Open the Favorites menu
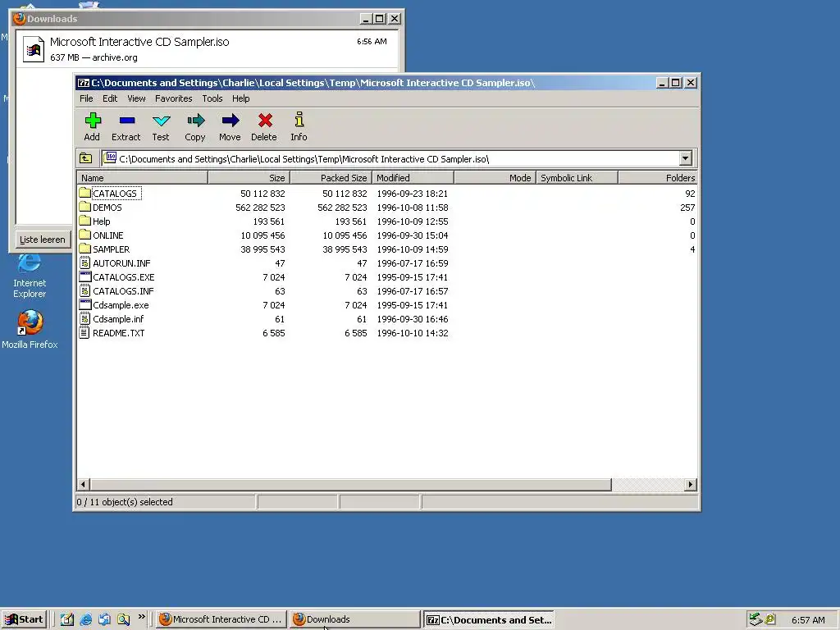Viewport: 840px width, 630px height. tap(174, 98)
